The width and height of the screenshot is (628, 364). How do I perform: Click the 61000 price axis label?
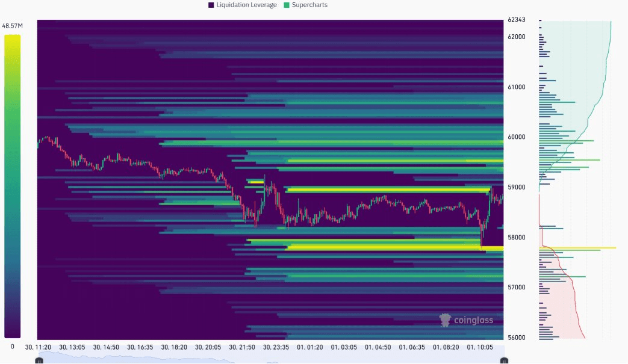tap(516, 87)
